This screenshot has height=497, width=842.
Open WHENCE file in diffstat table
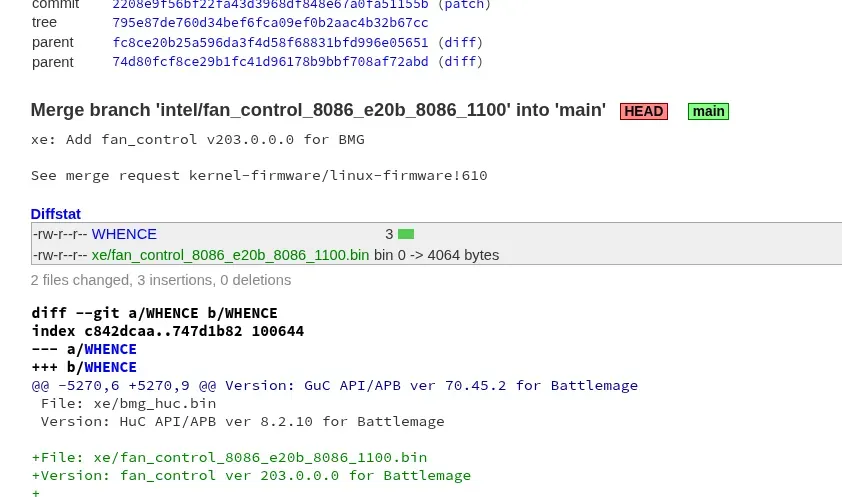pyautogui.click(x=124, y=235)
